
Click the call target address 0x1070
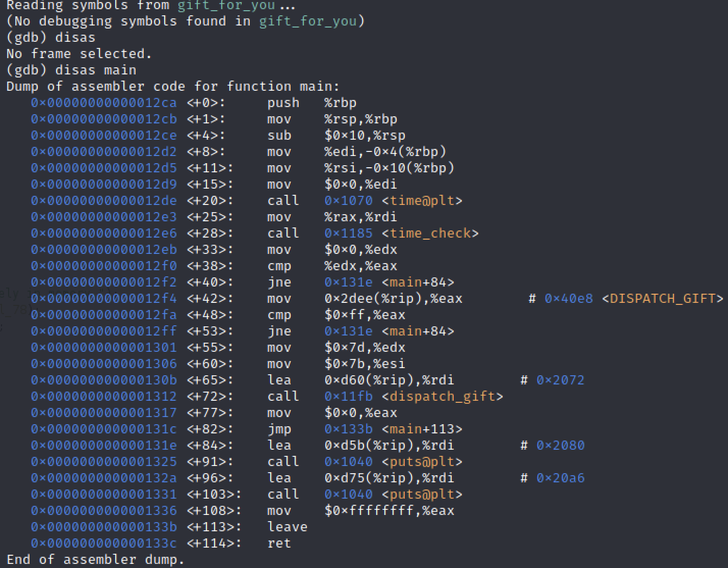(349, 200)
